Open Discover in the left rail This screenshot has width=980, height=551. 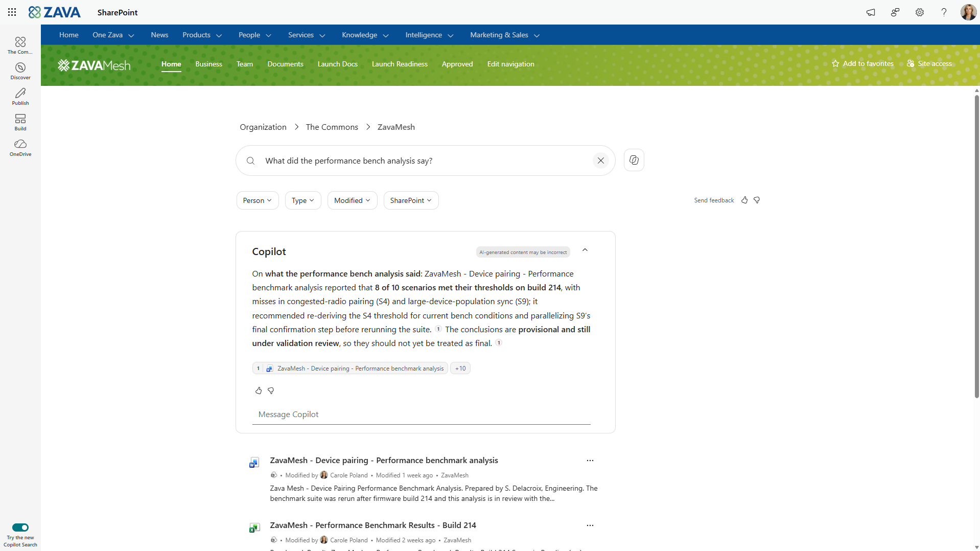pyautogui.click(x=20, y=71)
